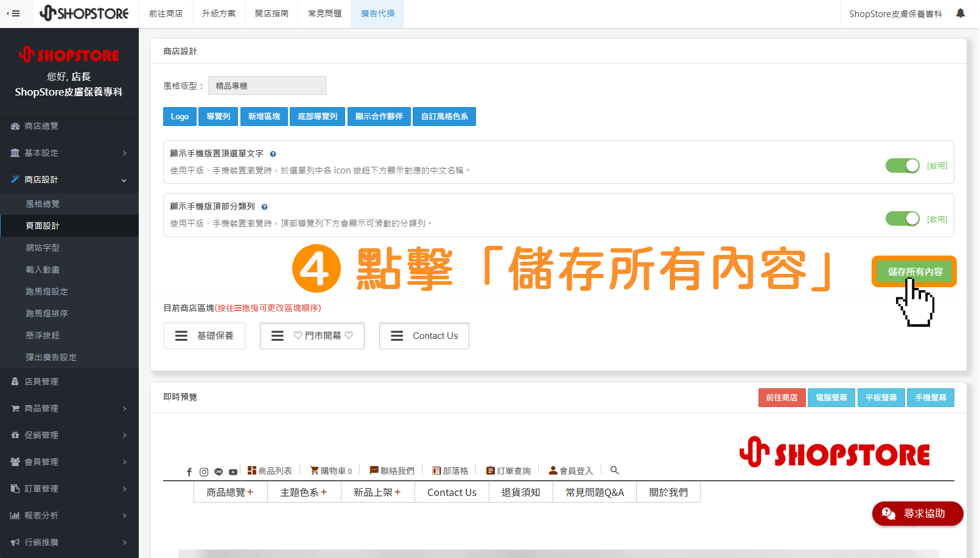Screen dimensions: 980x558
Task: Open 店員管理 in the sidebar
Action: click(69, 382)
